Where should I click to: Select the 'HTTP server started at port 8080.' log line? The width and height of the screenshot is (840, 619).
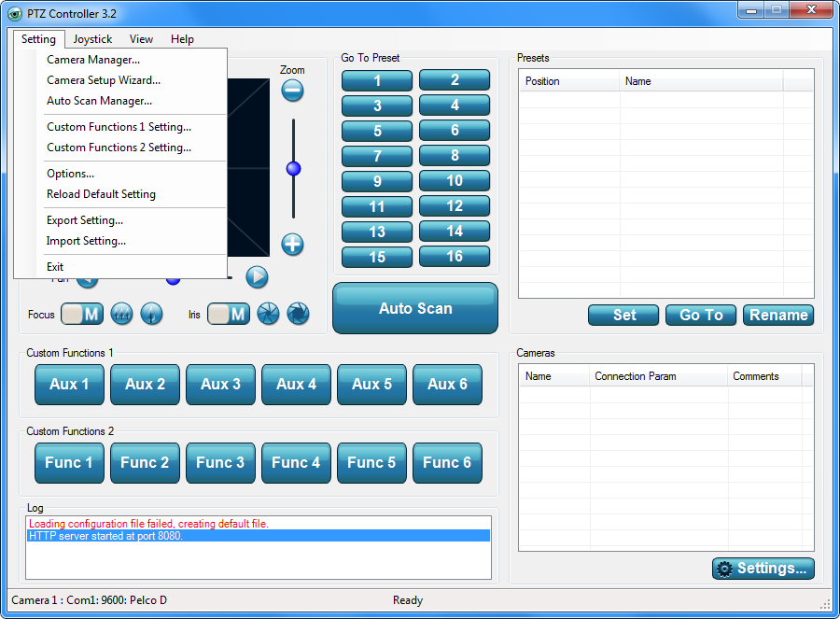tap(259, 536)
